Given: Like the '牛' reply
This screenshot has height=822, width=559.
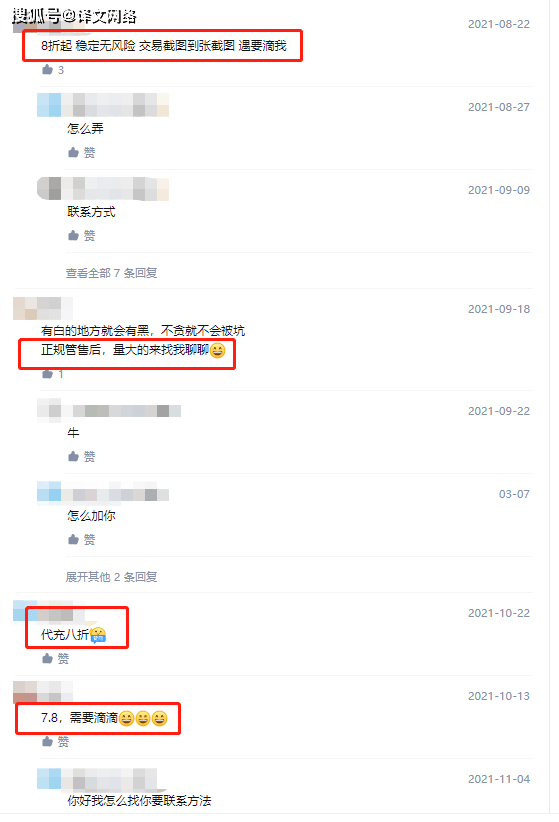Looking at the screenshot, I should coord(81,457).
